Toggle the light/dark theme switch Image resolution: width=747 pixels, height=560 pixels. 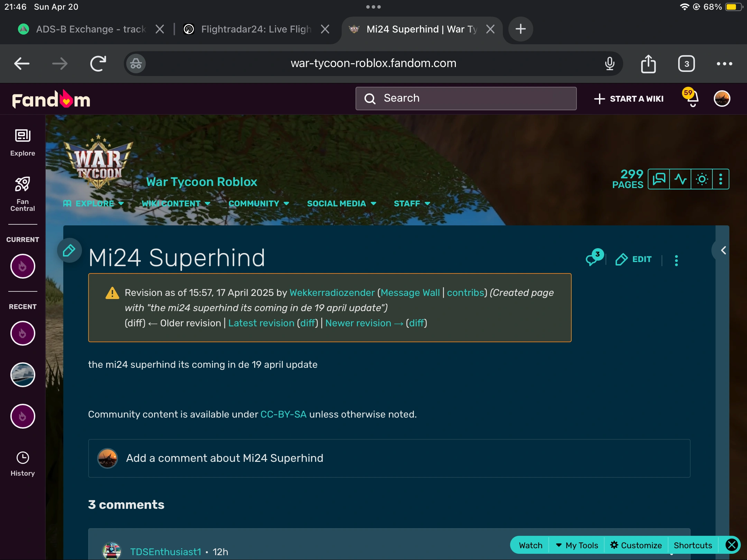pos(702,179)
